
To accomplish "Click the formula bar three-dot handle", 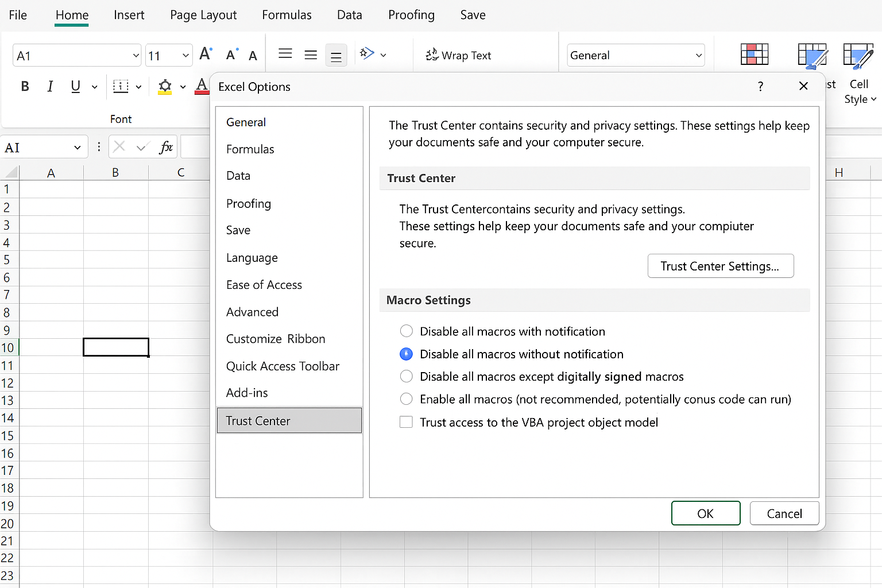I will pyautogui.click(x=99, y=147).
